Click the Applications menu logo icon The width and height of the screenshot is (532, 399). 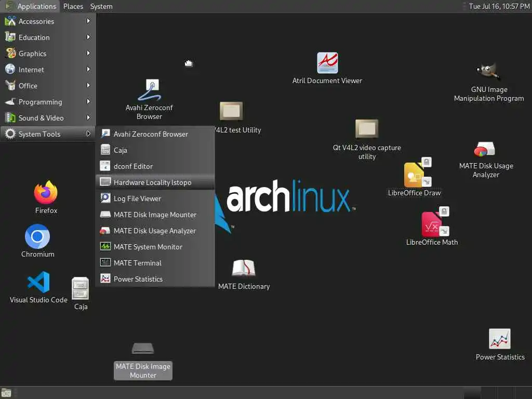click(x=9, y=6)
